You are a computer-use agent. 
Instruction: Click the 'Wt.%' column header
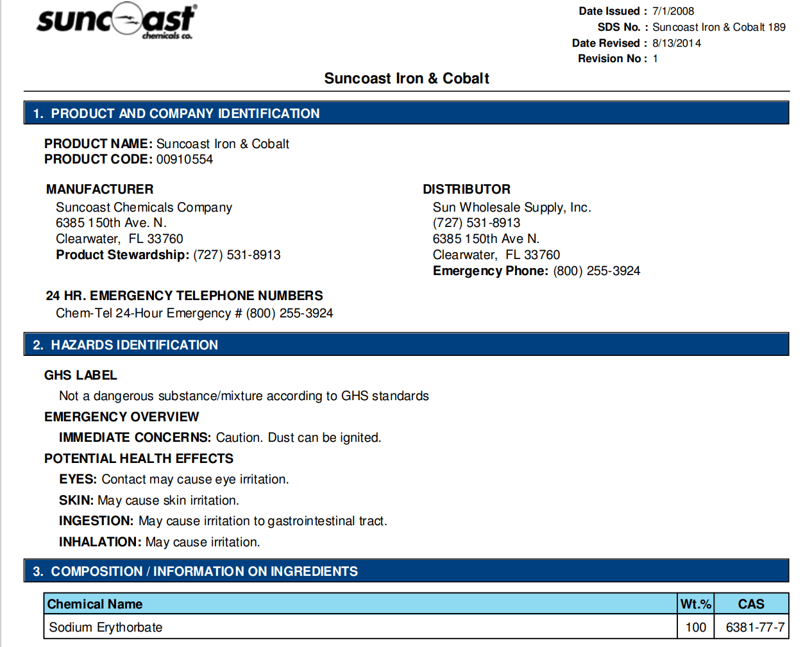pos(696,604)
